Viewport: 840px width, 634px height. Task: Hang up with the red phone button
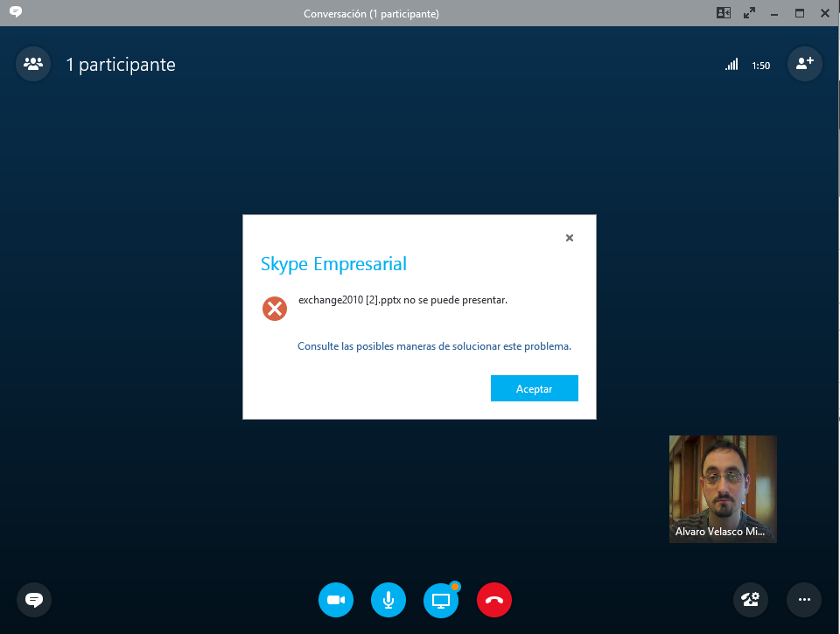493,600
